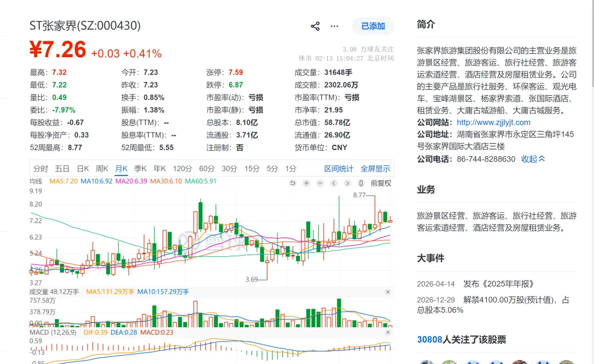Shift chart right with the right chevron
594x364 pixels.
(347, 183)
